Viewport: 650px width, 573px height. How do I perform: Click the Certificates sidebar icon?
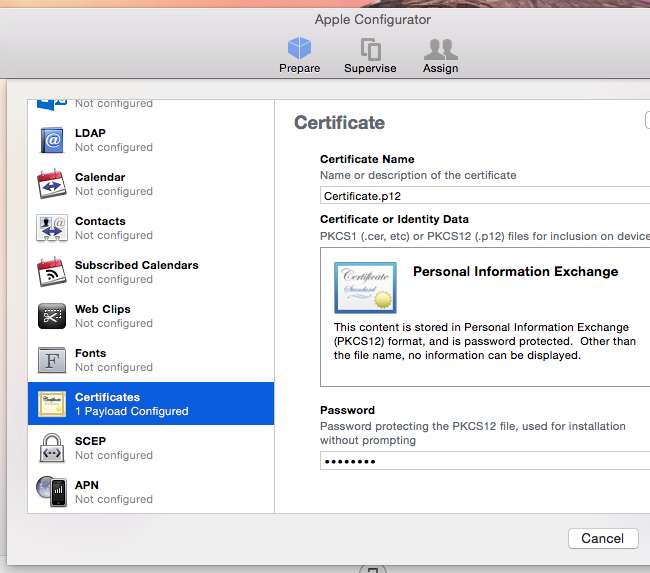pos(52,404)
